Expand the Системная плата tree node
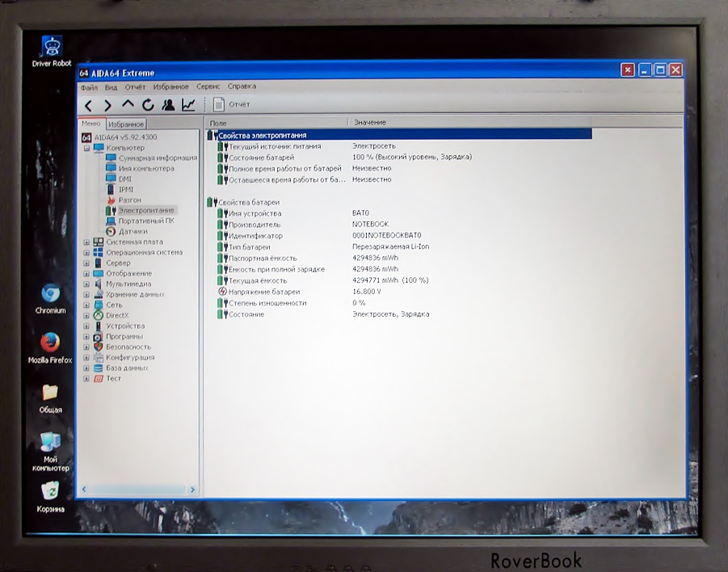Screen dimensions: 728x572 click(86, 242)
